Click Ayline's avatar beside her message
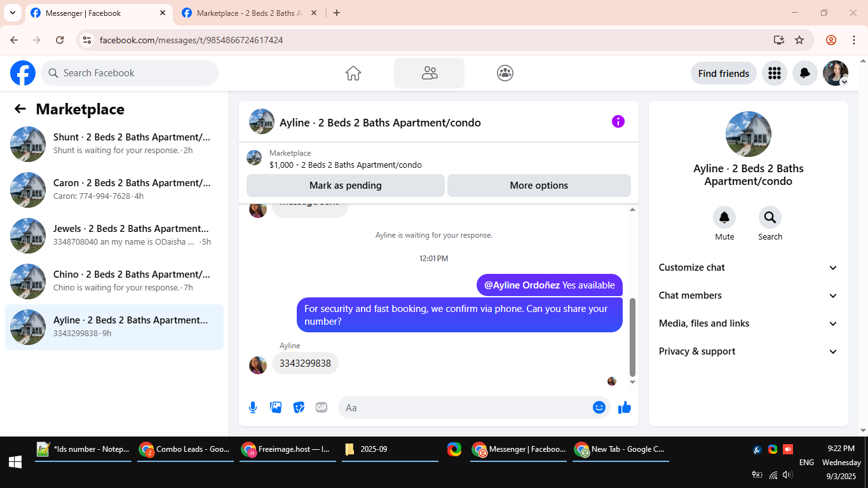The width and height of the screenshot is (868, 488). point(258,365)
